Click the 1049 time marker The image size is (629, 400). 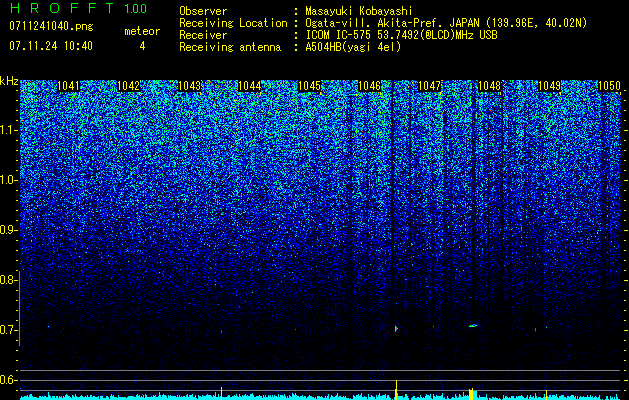click(x=549, y=86)
